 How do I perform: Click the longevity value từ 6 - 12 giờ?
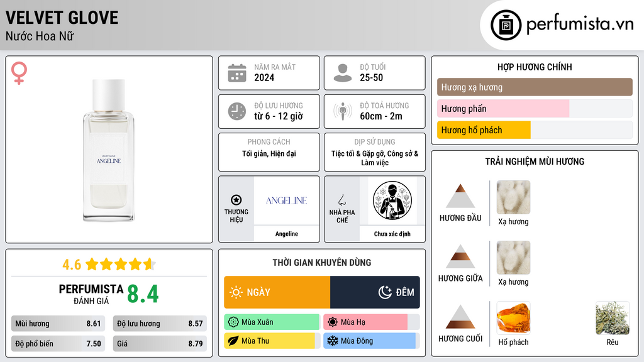(x=278, y=116)
